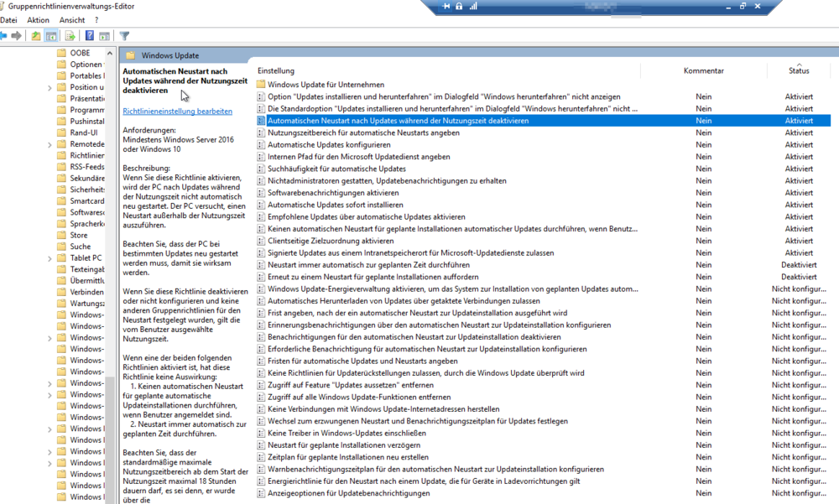The image size is (839, 504).
Task: Click the Export List toolbar icon
Action: 70,36
